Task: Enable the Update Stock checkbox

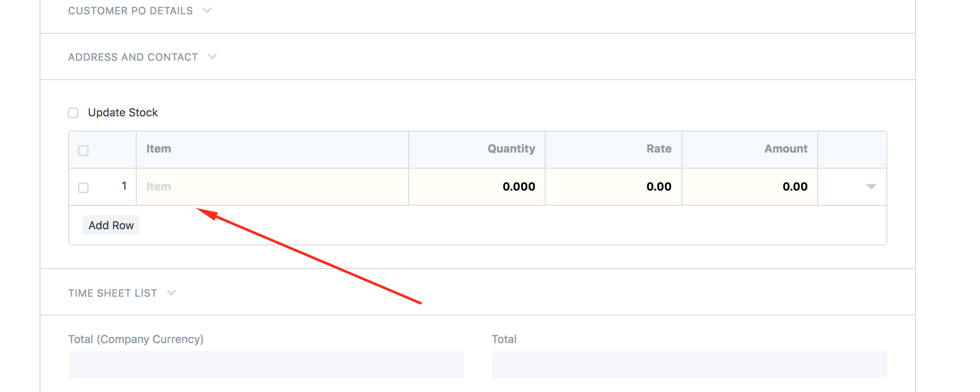Action: tap(73, 113)
